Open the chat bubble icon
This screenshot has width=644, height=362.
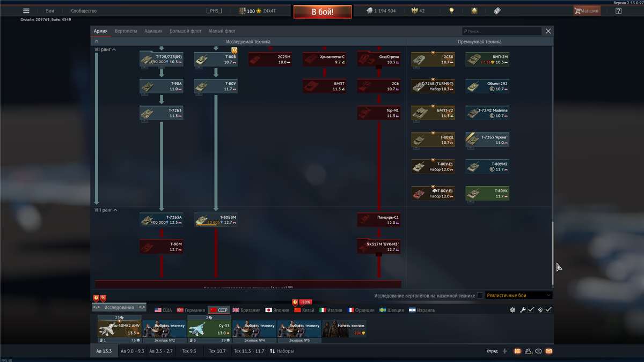point(538,351)
